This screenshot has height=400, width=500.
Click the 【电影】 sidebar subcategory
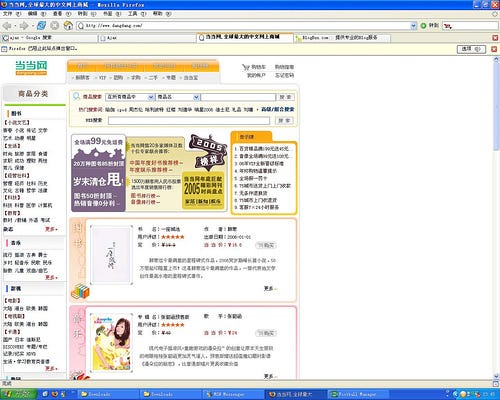[12, 300]
